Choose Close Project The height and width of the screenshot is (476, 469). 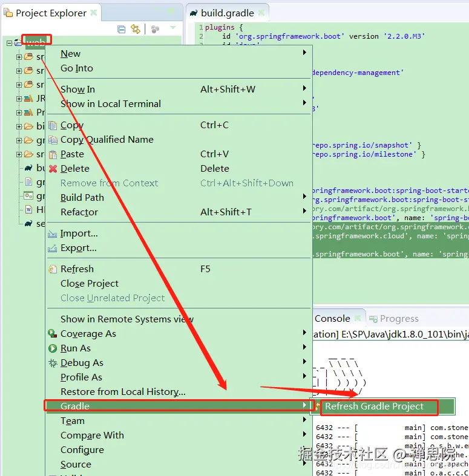coord(179,284)
